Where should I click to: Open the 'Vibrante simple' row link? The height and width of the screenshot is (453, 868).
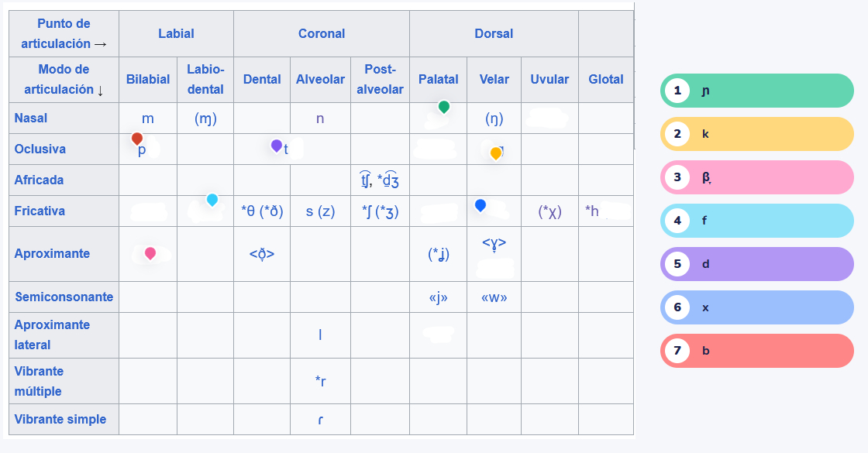click(x=60, y=419)
